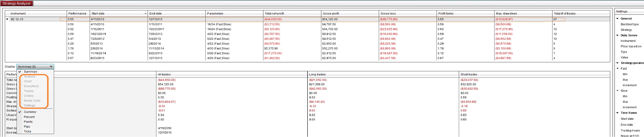The height and width of the screenshot is (137, 644).
Task: Select the Strategy Analyzer tab
Action: pyautogui.click(x=17, y=3)
